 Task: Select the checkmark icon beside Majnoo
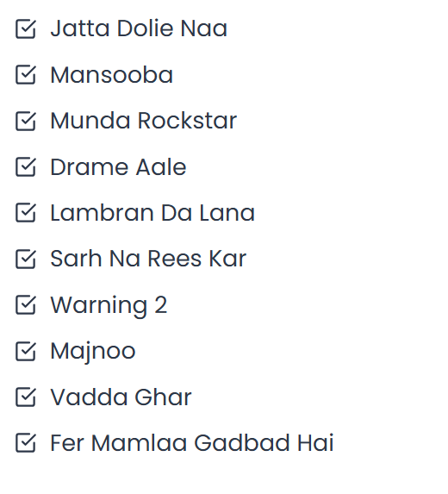(x=26, y=351)
